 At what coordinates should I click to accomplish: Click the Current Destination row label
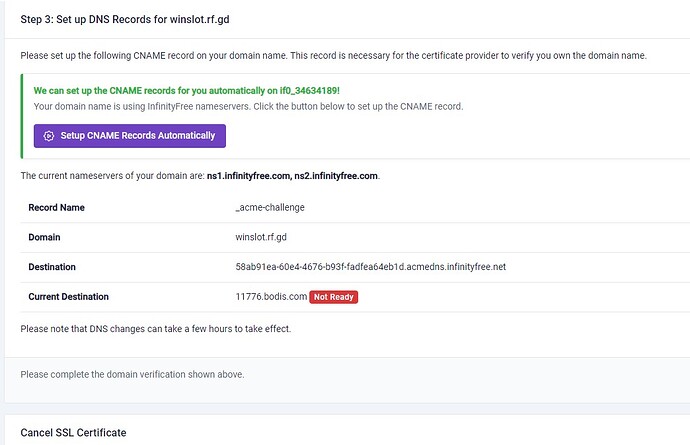[69, 297]
